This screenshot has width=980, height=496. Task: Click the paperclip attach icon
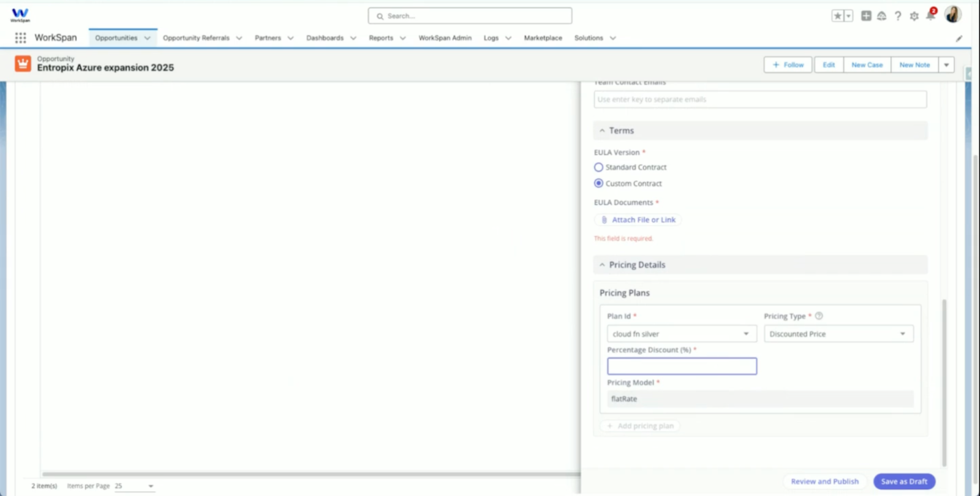tap(604, 219)
